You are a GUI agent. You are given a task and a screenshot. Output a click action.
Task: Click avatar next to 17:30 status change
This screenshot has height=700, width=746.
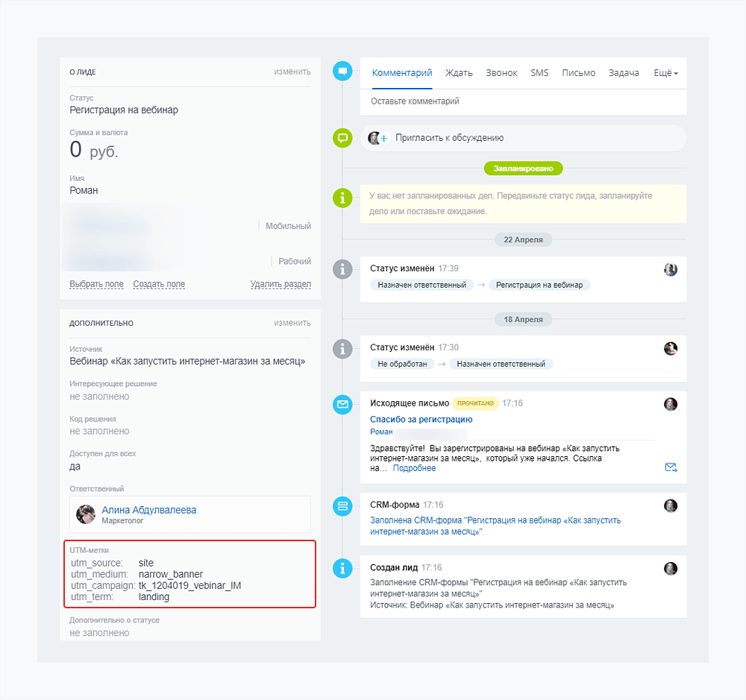[x=671, y=349]
